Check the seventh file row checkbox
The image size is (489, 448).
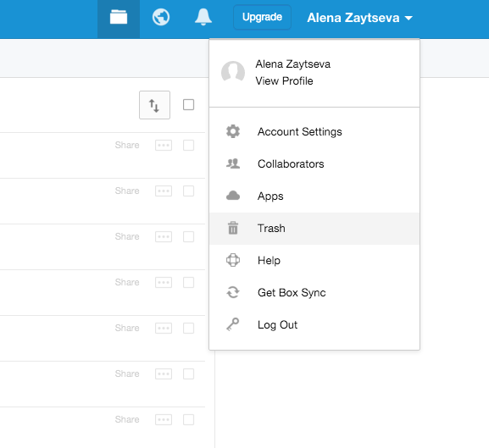(x=188, y=420)
